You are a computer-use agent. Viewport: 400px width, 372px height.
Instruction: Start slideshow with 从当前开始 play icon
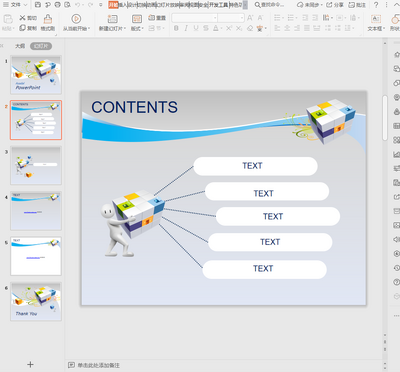pyautogui.click(x=76, y=19)
